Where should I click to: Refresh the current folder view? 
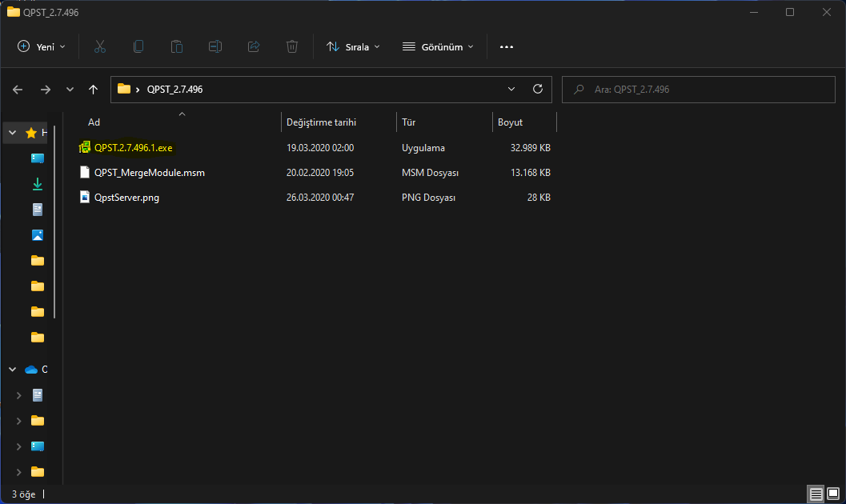538,90
